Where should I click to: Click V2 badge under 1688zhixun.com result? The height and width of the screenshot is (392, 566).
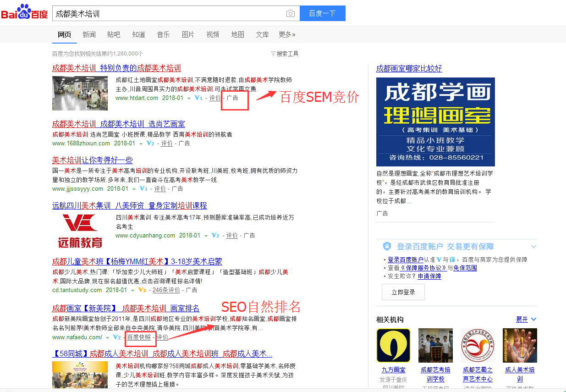[150, 144]
